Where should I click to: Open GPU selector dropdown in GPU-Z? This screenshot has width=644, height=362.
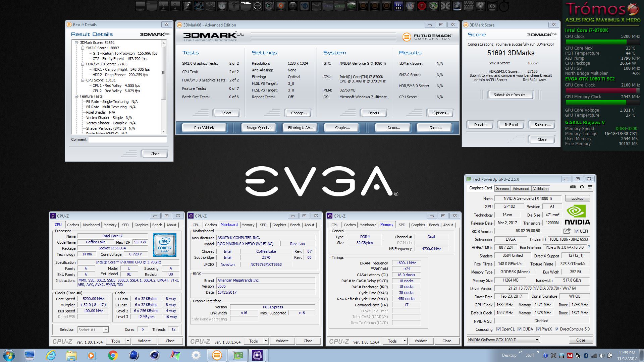click(x=503, y=340)
